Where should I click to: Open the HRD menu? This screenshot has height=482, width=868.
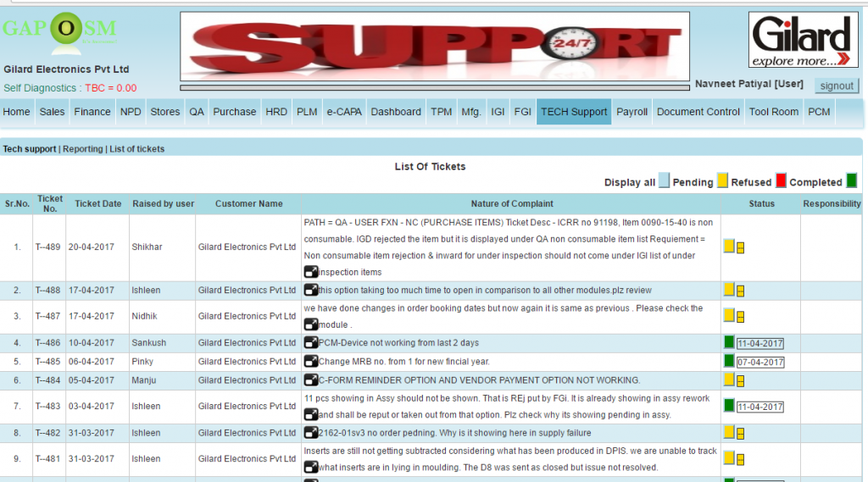point(276,112)
